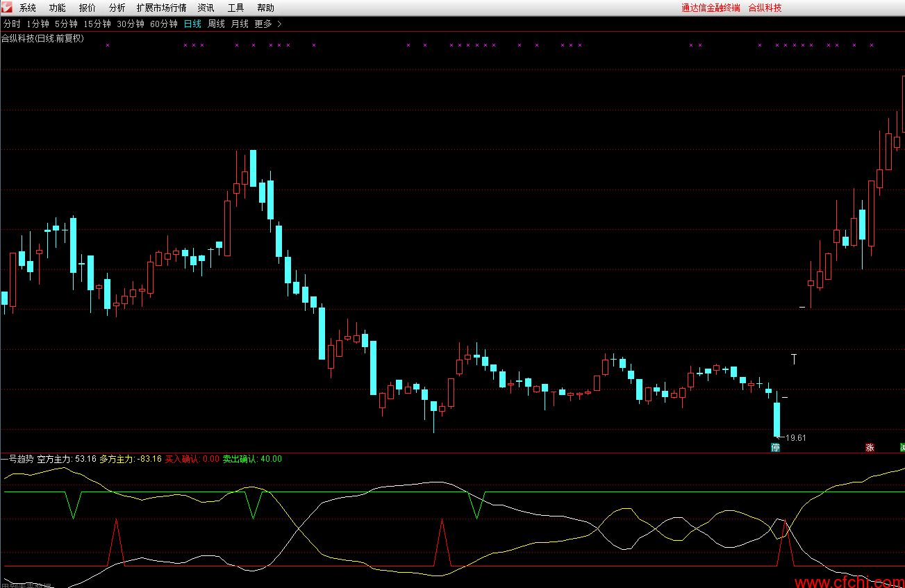Viewport: 905px width, 588px height.
Task: Open the 扩展市场行情 menu
Action: click(161, 8)
